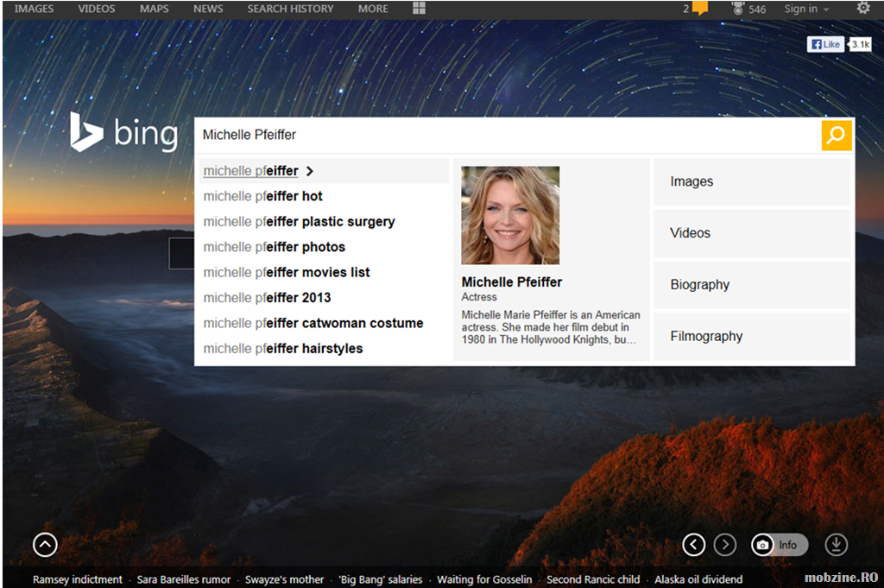This screenshot has height=588, width=884.
Task: Click the Bing rewards medal icon
Action: point(738,9)
